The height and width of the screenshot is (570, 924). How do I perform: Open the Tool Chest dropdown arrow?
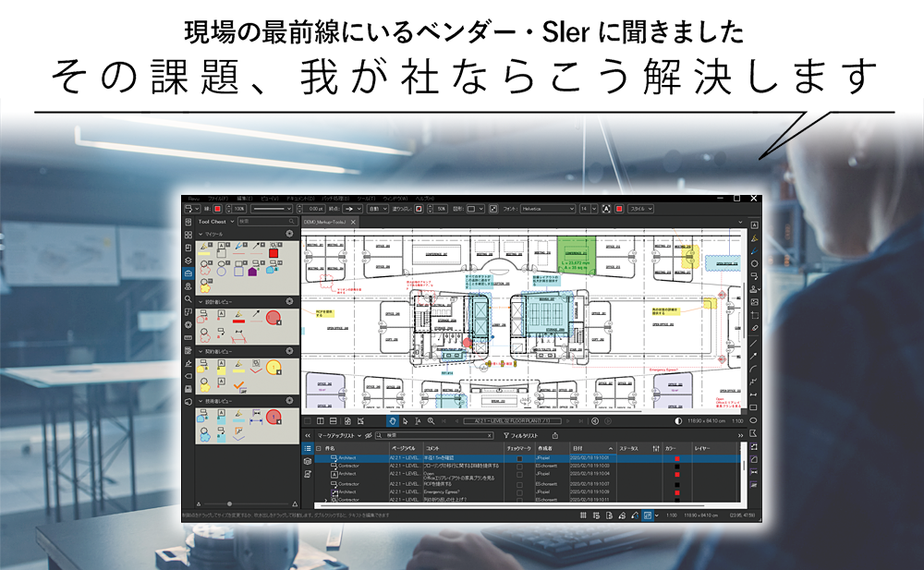(x=233, y=222)
